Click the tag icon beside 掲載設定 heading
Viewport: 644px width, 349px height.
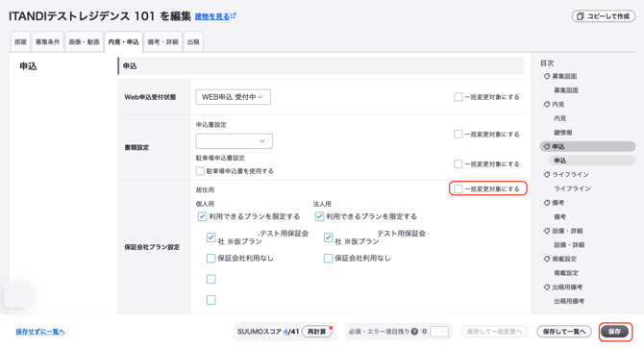point(547,259)
